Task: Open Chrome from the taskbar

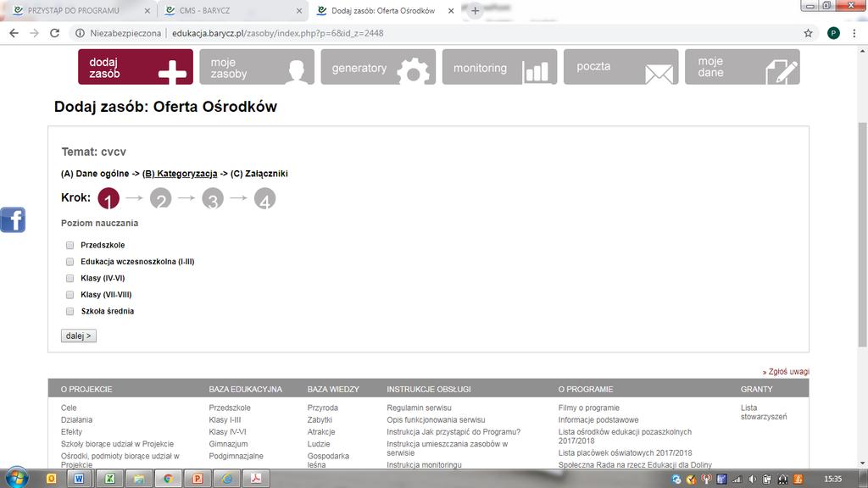Action: click(168, 479)
